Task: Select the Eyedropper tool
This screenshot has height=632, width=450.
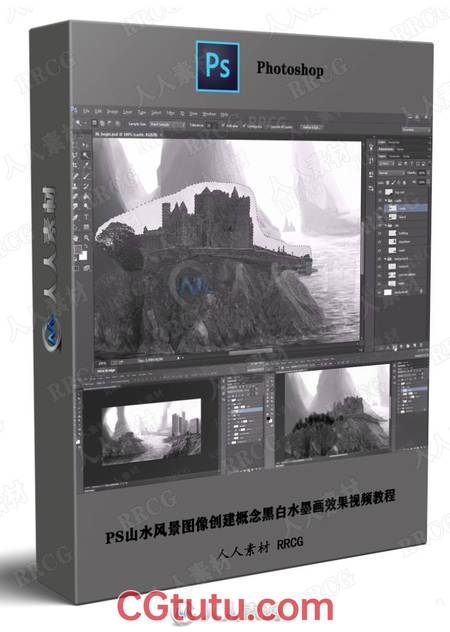Action: tap(86, 164)
